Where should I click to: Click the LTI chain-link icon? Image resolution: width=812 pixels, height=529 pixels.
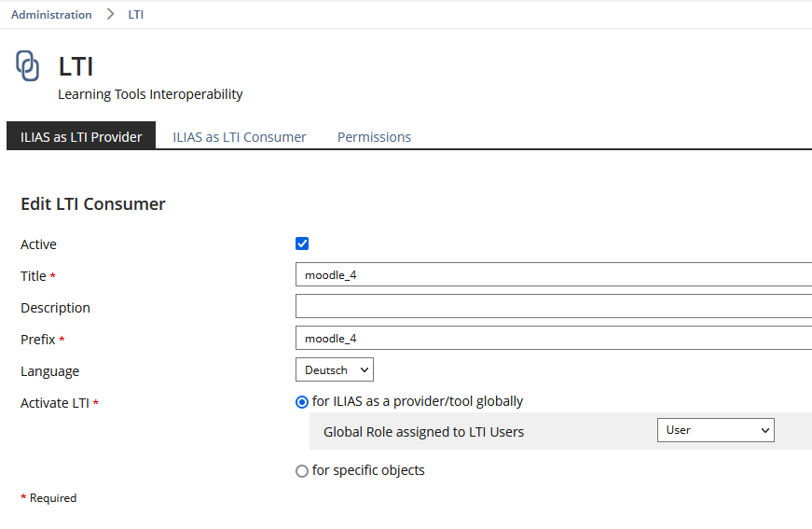click(x=28, y=66)
